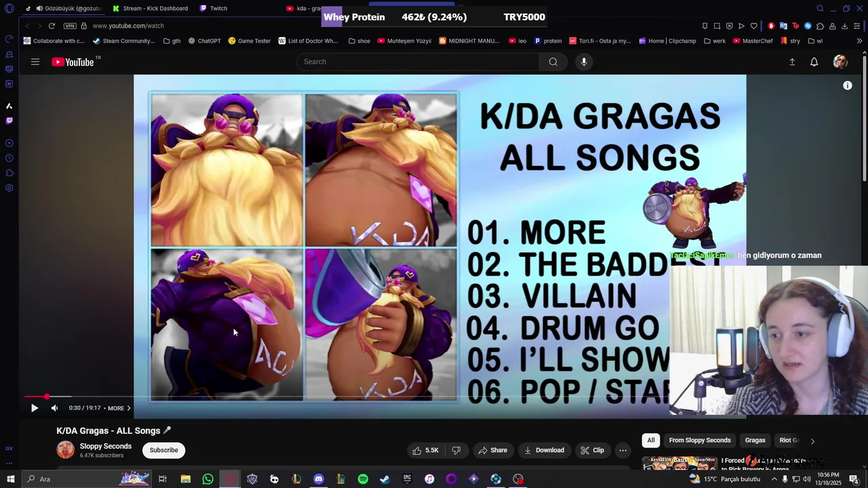This screenshot has width=868, height=488.
Task: Open sidebar settings gear icon
Action: coord(9,188)
